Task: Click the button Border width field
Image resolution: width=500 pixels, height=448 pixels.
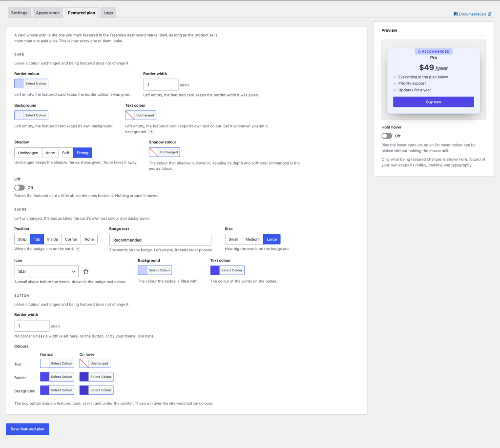Action: click(32, 326)
